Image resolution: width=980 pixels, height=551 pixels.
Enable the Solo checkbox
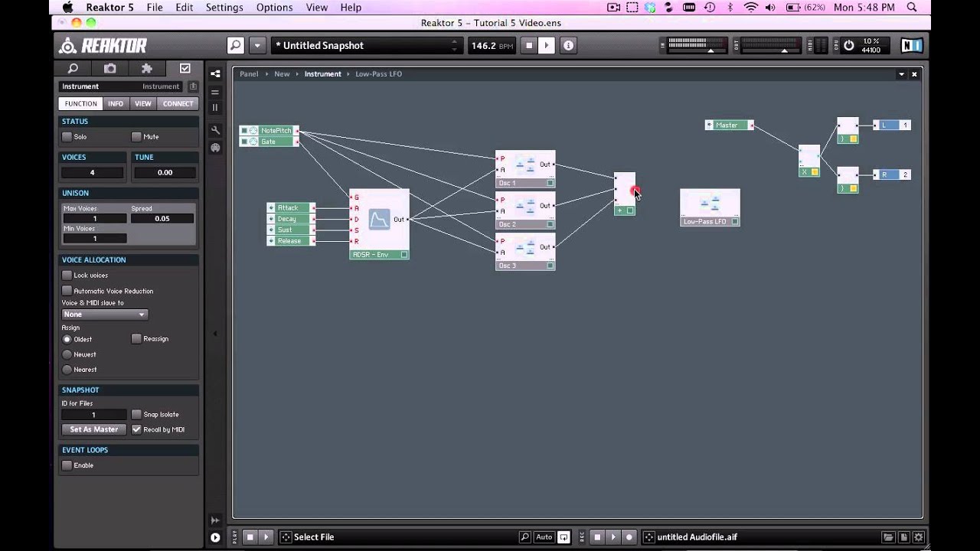tap(67, 136)
